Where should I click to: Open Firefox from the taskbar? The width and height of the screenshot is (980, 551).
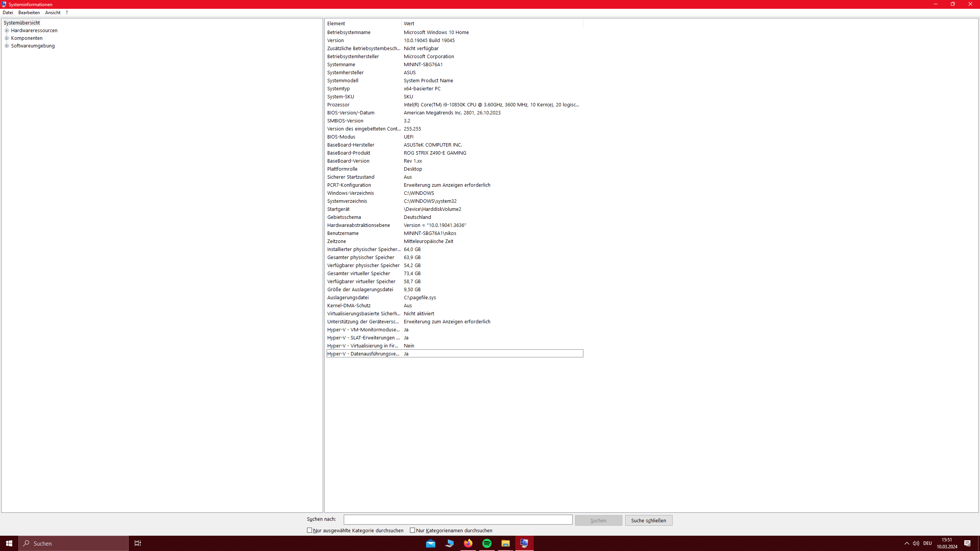468,543
